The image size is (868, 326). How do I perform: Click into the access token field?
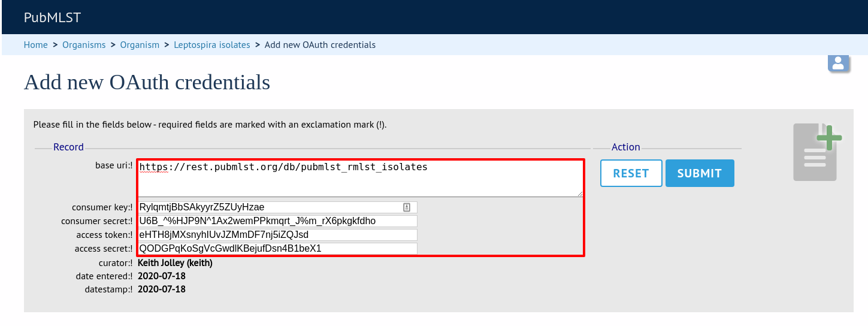277,235
